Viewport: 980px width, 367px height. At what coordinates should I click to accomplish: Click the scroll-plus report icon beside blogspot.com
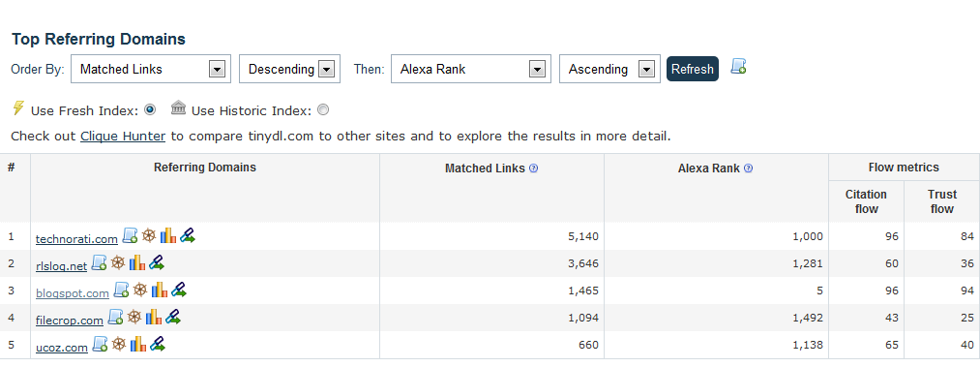[x=121, y=290]
